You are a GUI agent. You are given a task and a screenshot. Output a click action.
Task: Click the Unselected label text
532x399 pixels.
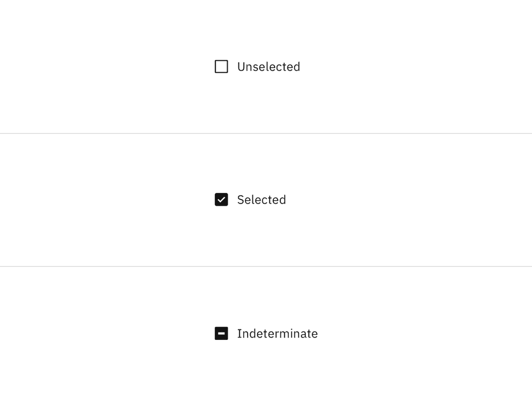click(268, 66)
